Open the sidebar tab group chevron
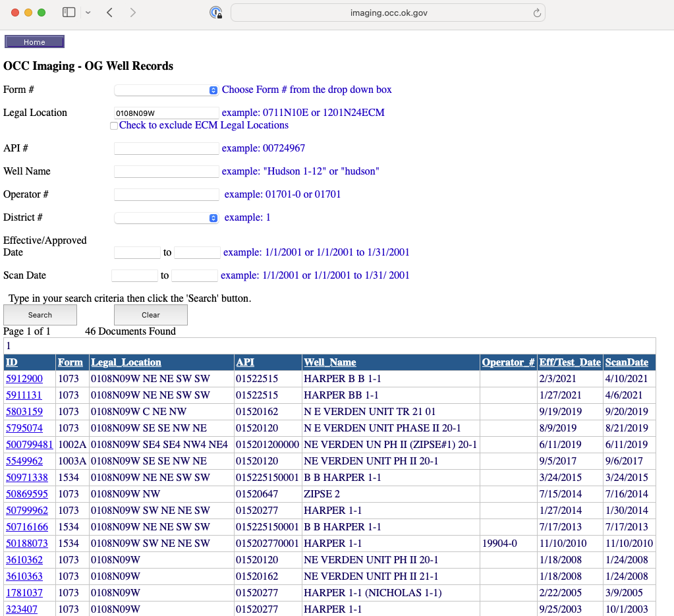674x616 pixels. click(88, 13)
